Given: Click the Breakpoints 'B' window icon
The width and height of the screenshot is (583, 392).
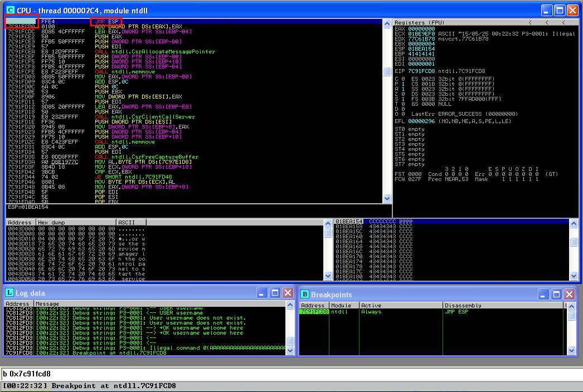Looking at the screenshot, I should 304,294.
